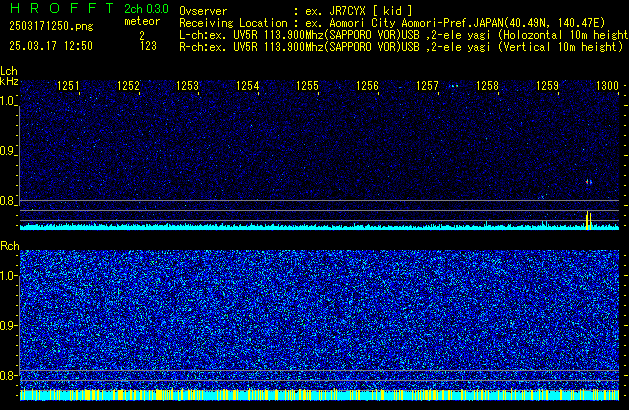
Task: Click the Lch channel label
Action: pos(9,71)
